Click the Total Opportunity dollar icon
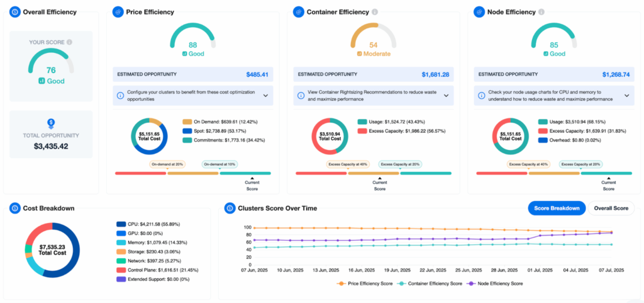Screen dimensions: 644x303 pos(51,124)
